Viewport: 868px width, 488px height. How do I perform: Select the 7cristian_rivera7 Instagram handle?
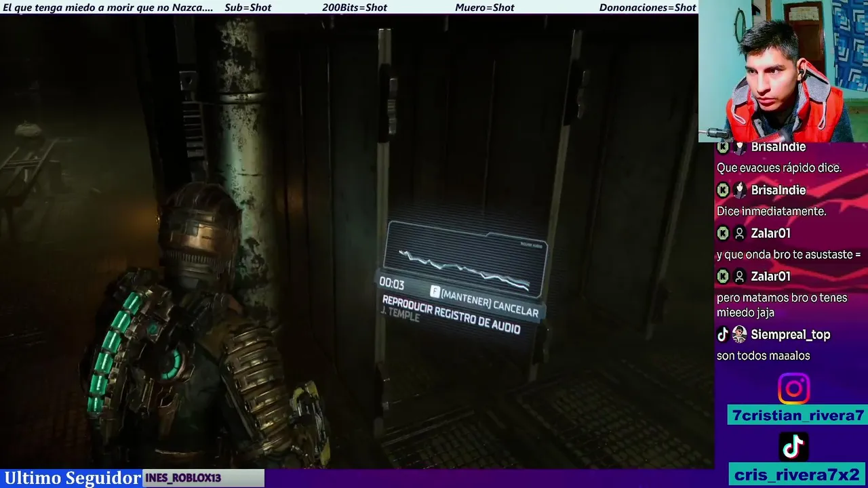[797, 415]
